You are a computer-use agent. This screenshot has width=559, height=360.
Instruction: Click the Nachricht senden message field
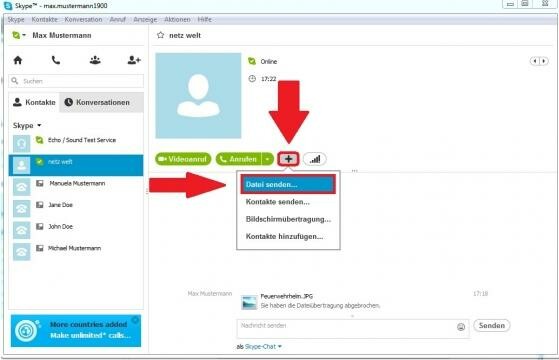tap(352, 328)
